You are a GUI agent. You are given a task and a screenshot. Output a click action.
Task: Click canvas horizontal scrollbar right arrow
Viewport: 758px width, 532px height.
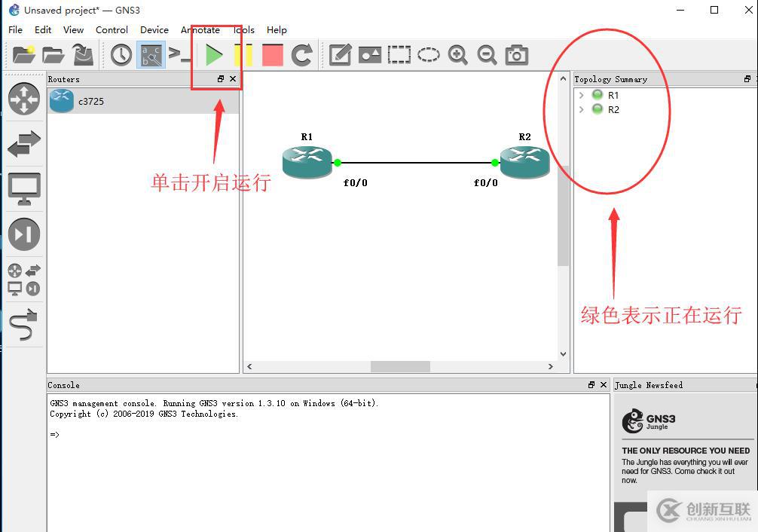[550, 366]
